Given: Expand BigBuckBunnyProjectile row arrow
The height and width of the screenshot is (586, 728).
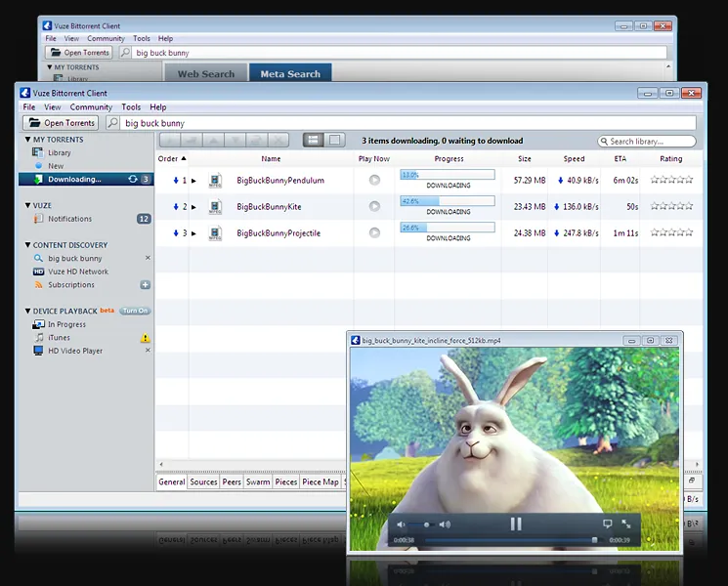Looking at the screenshot, I should (x=193, y=233).
